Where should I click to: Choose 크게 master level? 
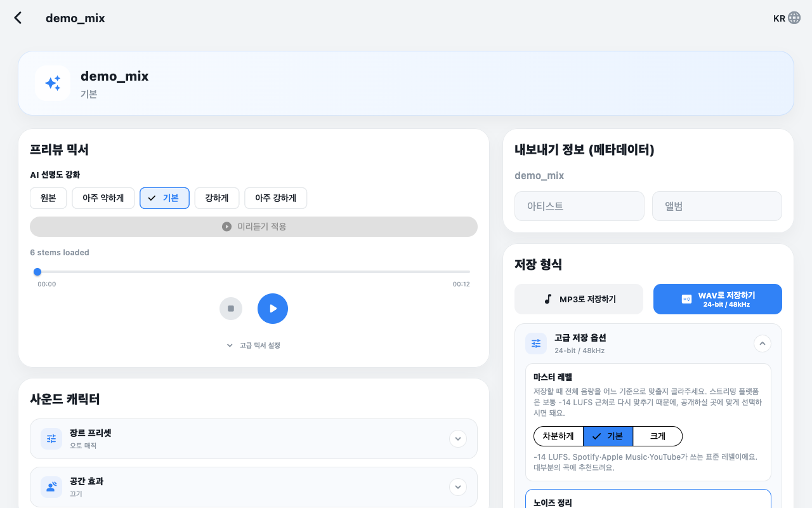pyautogui.click(x=658, y=436)
